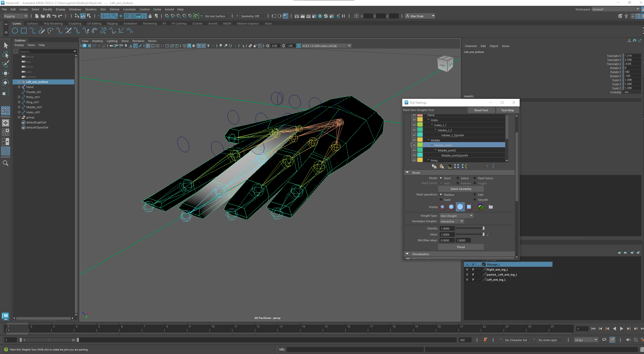Image resolution: width=644 pixels, height=354 pixels.
Task: Click the NURBS circle shelf icon
Action: pos(15,31)
